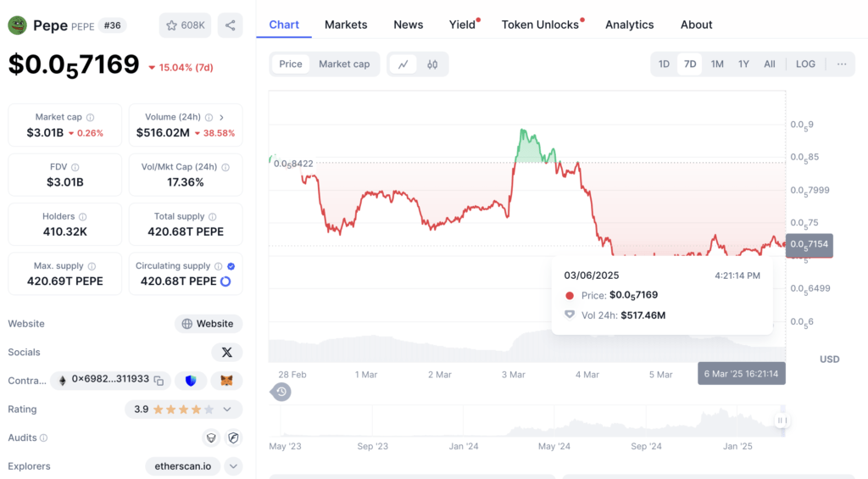Toggle LOG scale on chart
The image size is (868, 479).
805,64
